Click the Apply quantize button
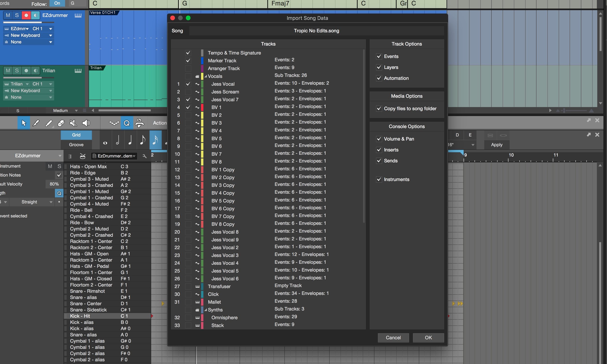This screenshot has height=364, width=607. point(497,145)
